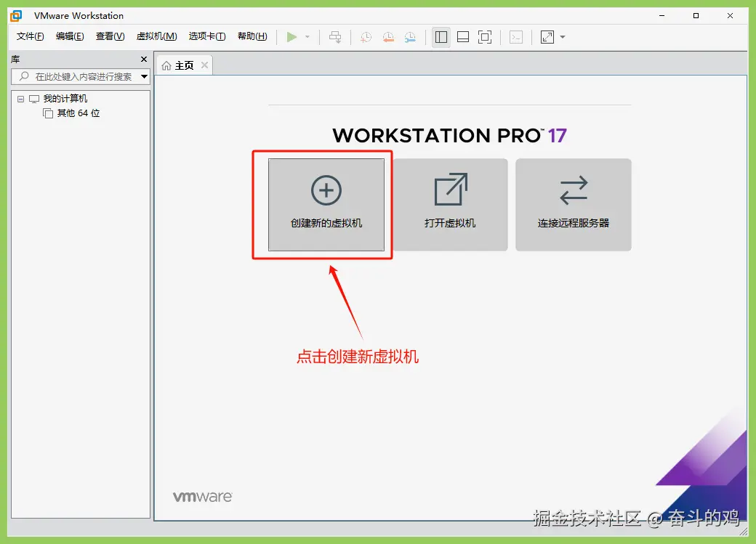Close the 库 library panel

click(144, 60)
